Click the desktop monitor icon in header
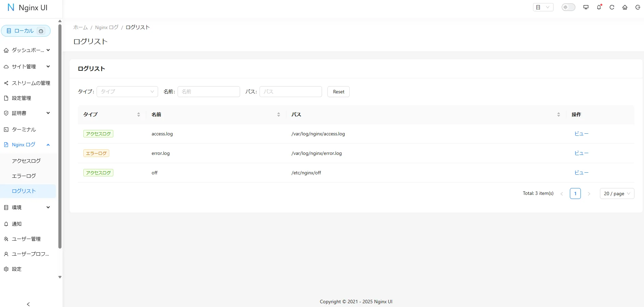 (586, 7)
